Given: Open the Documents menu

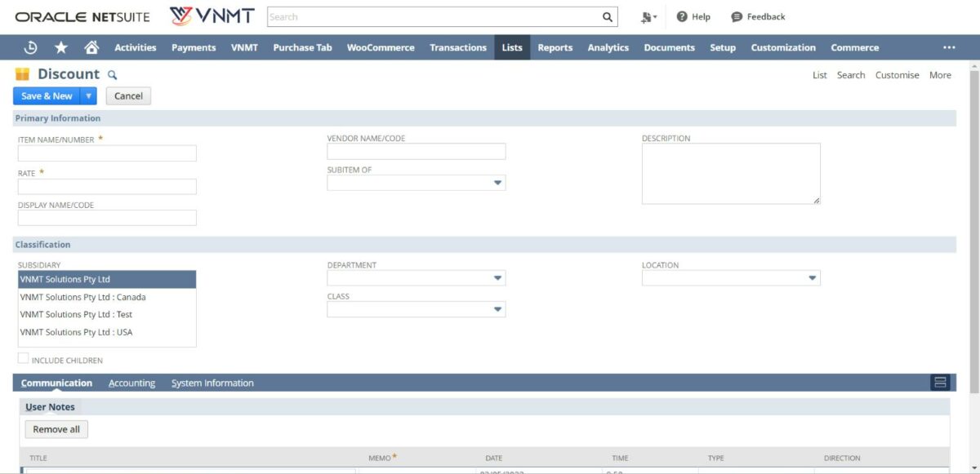Looking at the screenshot, I should click(670, 47).
